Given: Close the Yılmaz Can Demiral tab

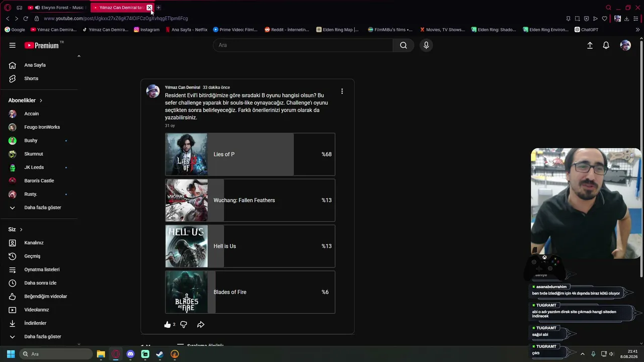Looking at the screenshot, I should click(149, 8).
